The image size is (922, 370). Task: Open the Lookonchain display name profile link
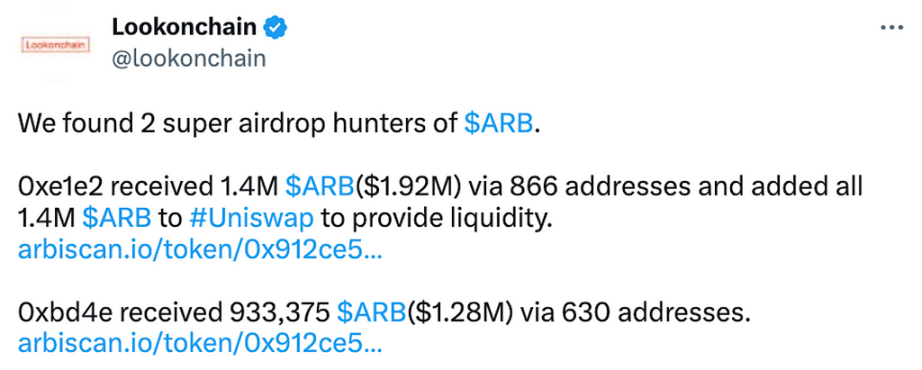[184, 27]
